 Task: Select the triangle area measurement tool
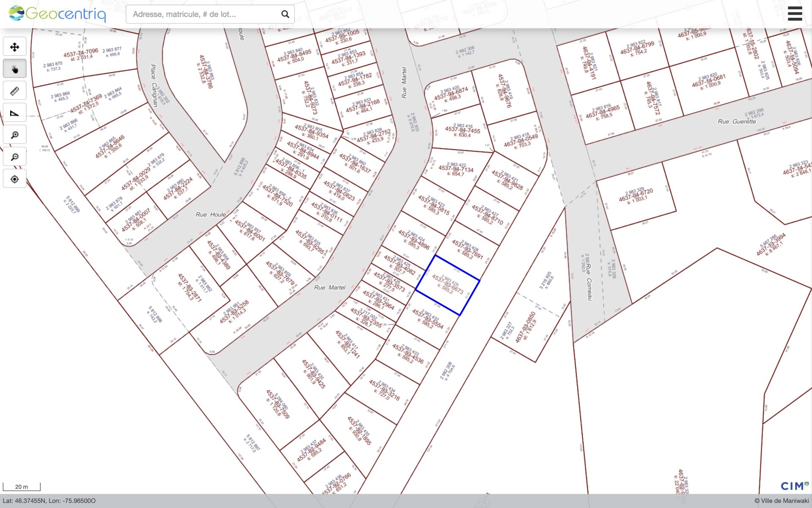point(14,112)
